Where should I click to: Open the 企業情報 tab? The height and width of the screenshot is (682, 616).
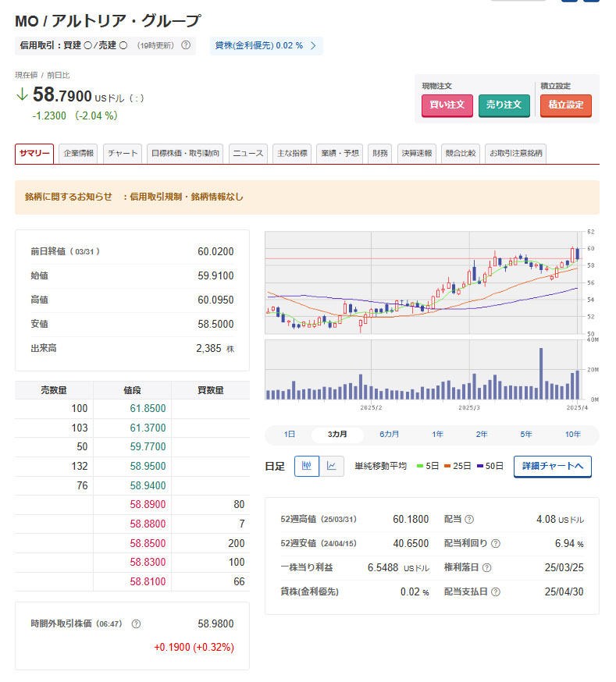79,154
